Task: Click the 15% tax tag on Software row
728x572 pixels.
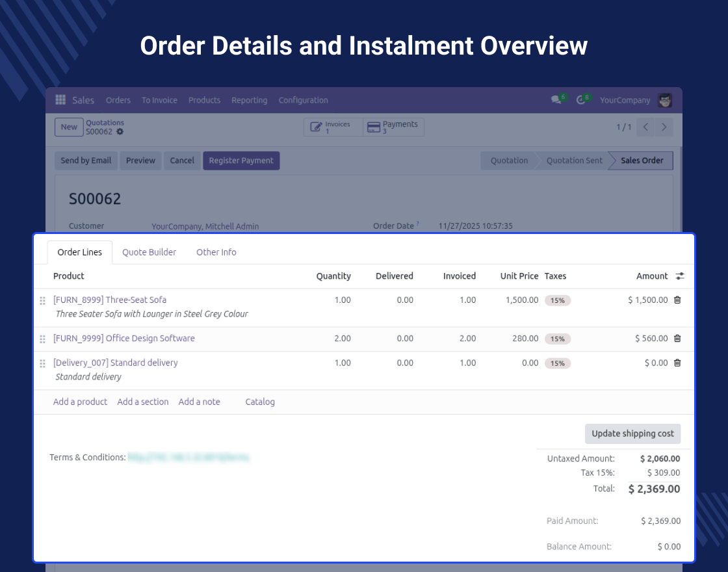Action: (x=558, y=339)
